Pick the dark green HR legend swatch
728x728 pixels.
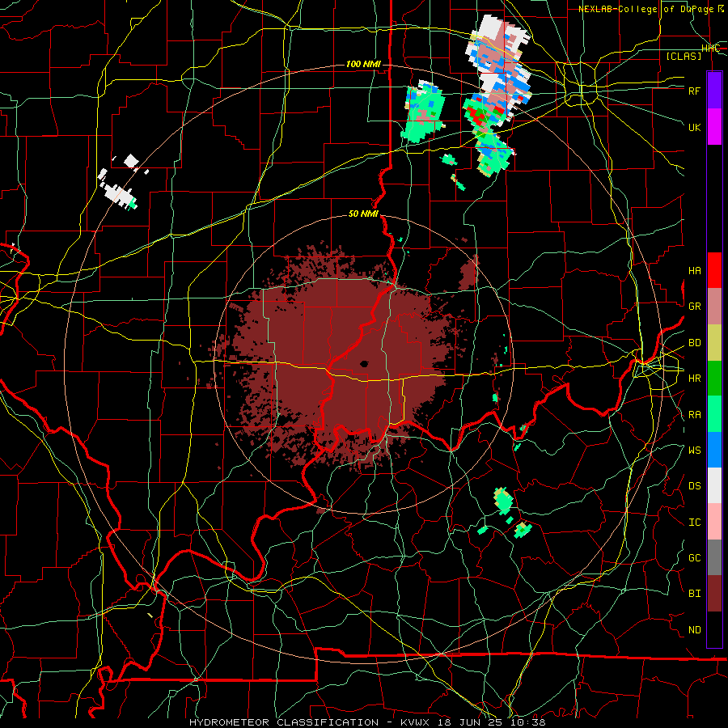pos(714,378)
